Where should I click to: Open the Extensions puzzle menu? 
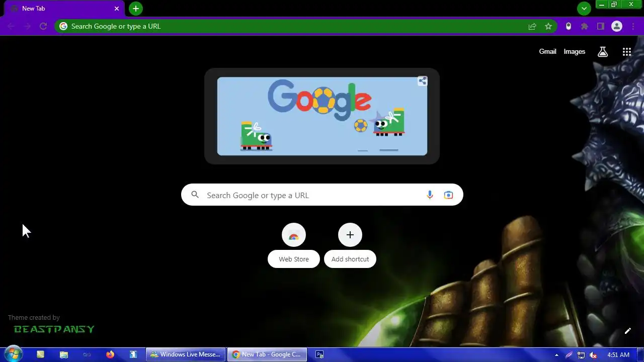tap(585, 26)
